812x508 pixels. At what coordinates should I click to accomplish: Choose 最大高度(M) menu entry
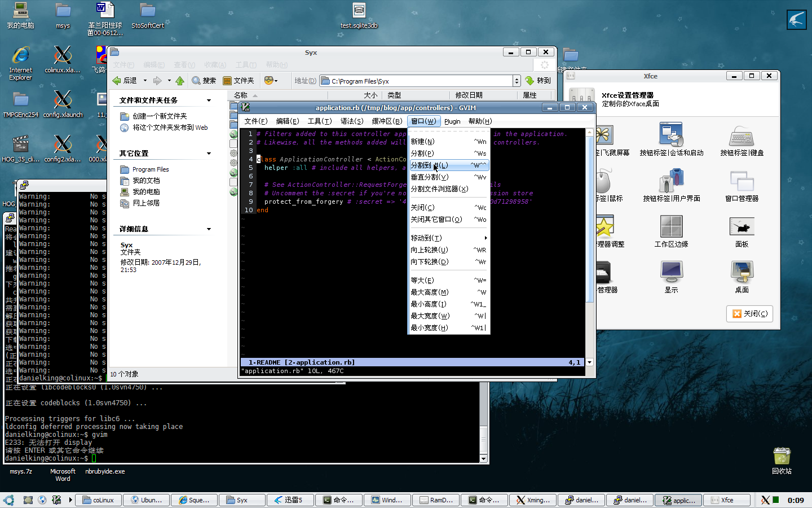tap(448, 292)
